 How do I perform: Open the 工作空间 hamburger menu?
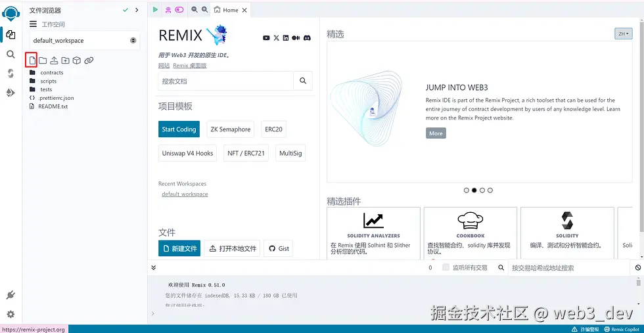tap(34, 24)
